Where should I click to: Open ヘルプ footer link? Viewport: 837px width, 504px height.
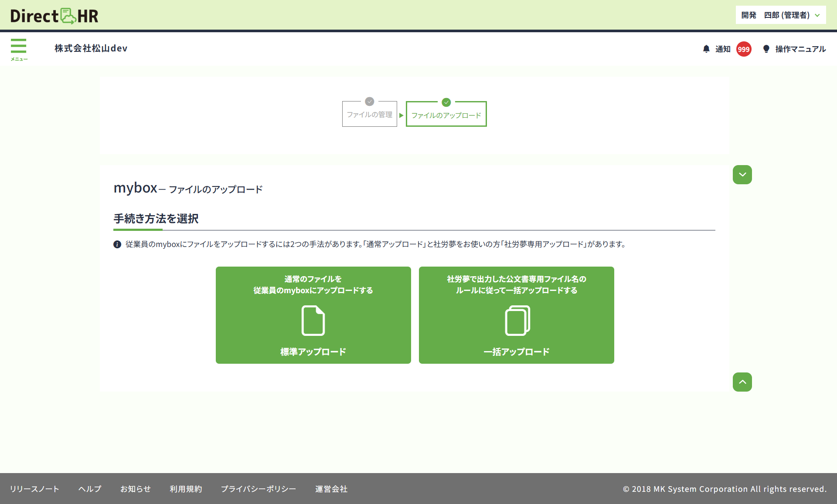90,489
